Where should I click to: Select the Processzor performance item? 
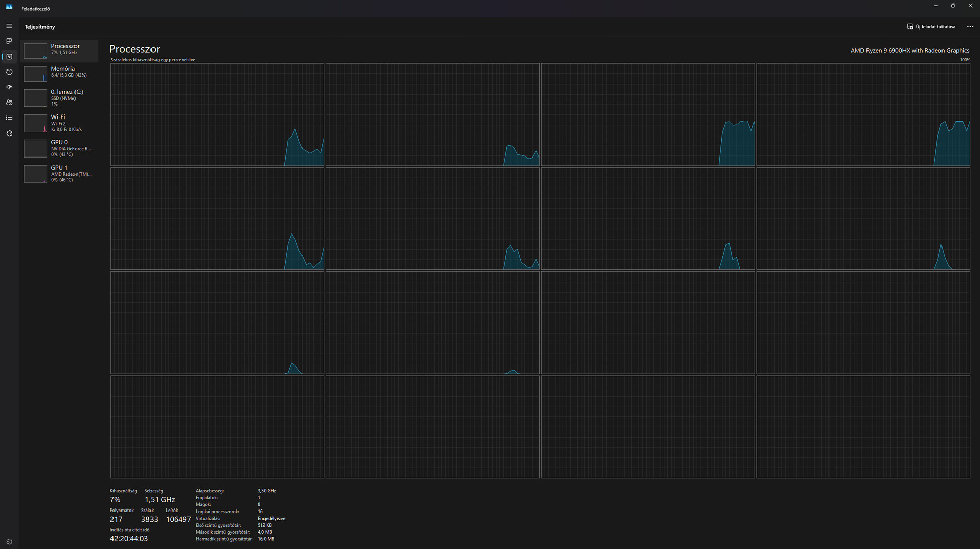pos(60,50)
